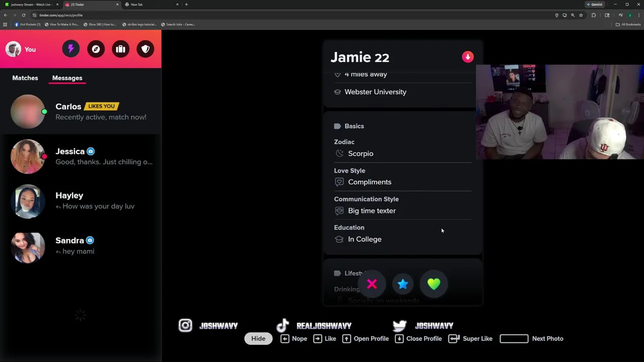Open the message from Jessica
This screenshot has width=644, height=362.
[x=80, y=156]
